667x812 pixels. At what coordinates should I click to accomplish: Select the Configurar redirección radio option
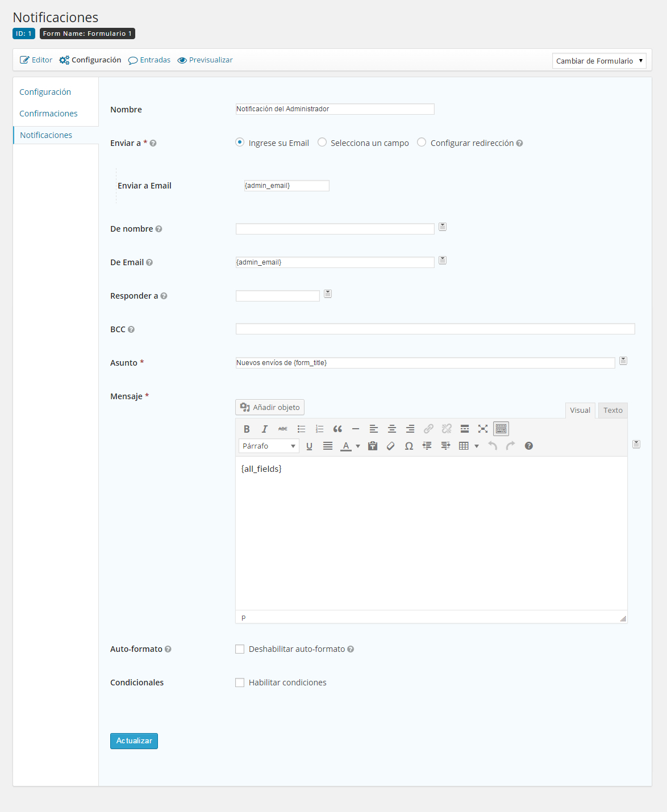(422, 143)
